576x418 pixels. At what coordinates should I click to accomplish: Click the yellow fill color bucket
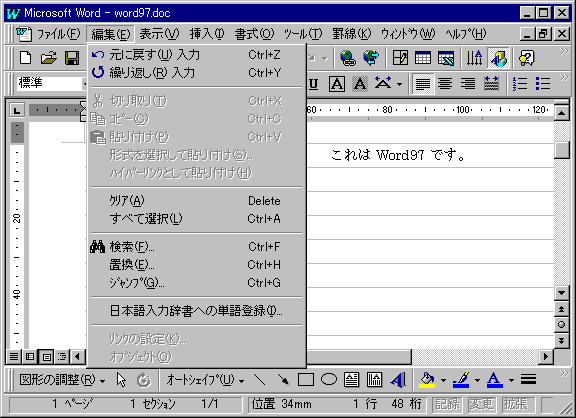(427, 380)
